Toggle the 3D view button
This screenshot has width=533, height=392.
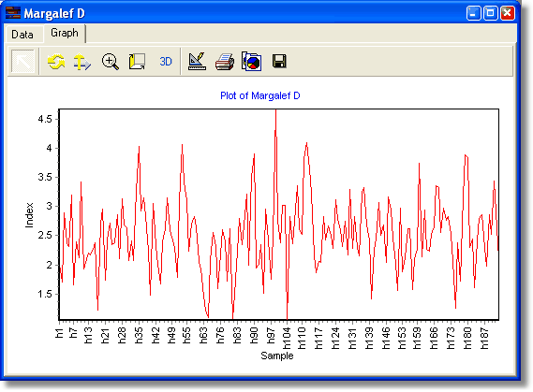166,62
